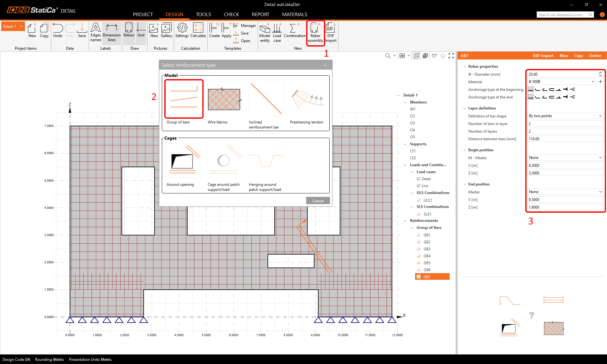607x364 pixels.
Task: Switch to the CHECK tab
Action: (231, 15)
